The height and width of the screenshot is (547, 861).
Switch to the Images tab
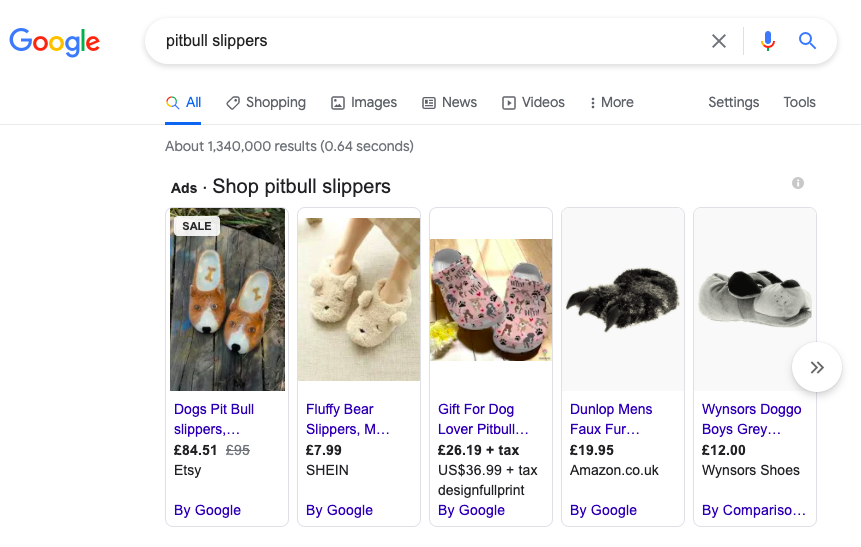click(364, 103)
